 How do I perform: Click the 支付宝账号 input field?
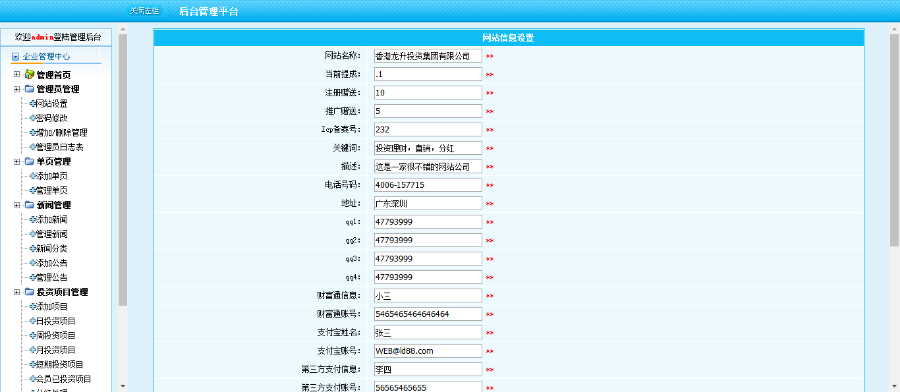click(428, 351)
